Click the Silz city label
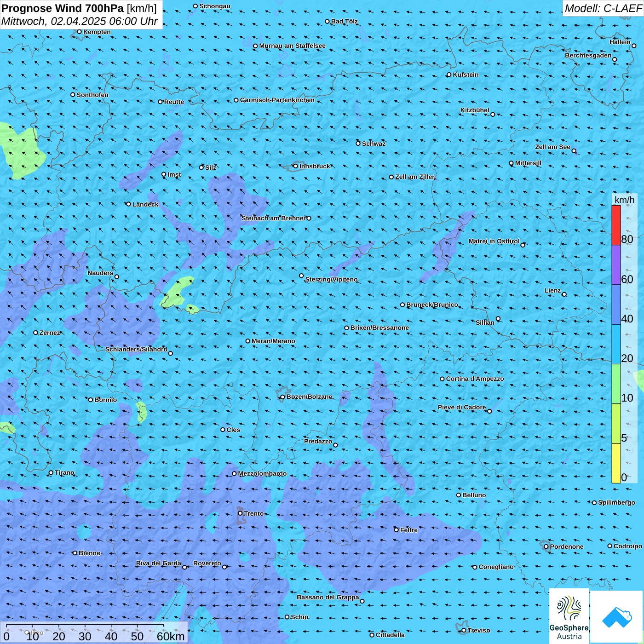Screen dimensions: 644x644 coord(211,167)
